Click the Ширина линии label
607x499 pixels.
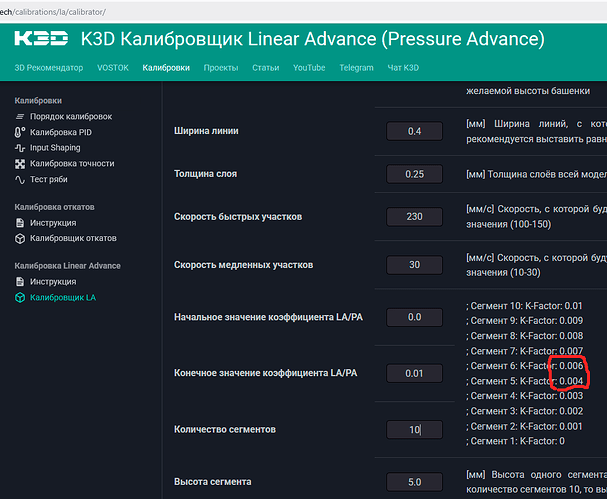click(206, 131)
